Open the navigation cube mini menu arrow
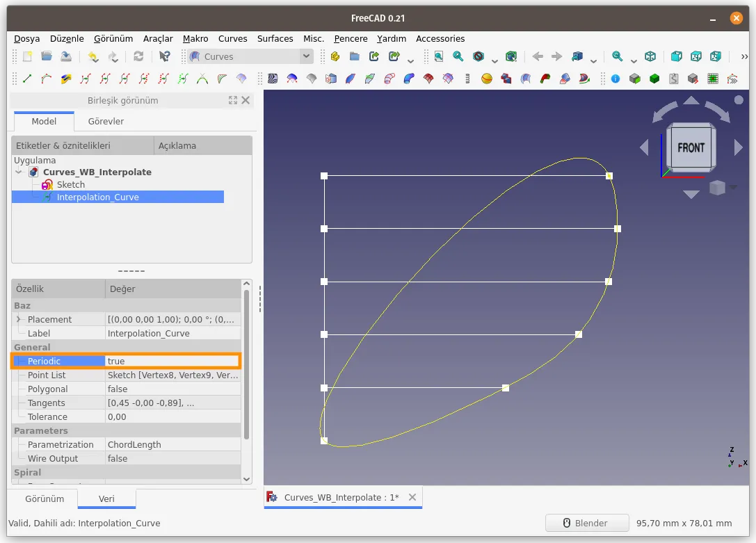This screenshot has height=543, width=756. (x=733, y=187)
